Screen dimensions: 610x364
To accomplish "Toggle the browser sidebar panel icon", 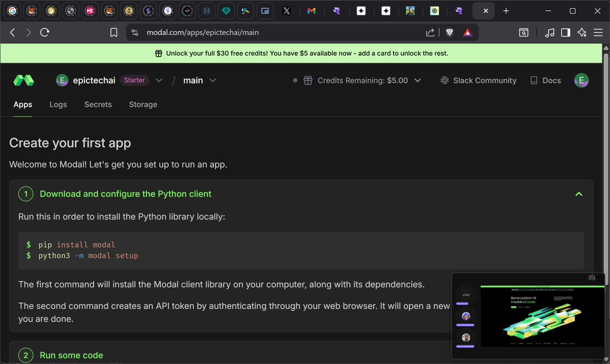I will [x=565, y=32].
